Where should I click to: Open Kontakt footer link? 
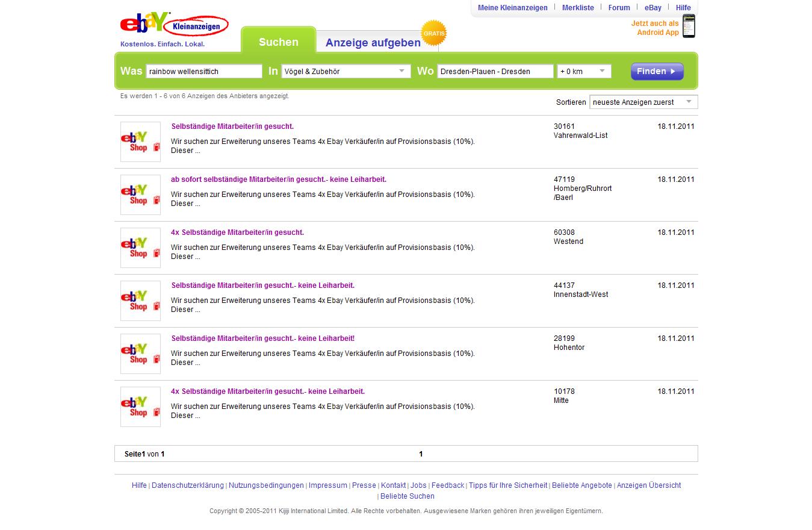pyautogui.click(x=393, y=485)
